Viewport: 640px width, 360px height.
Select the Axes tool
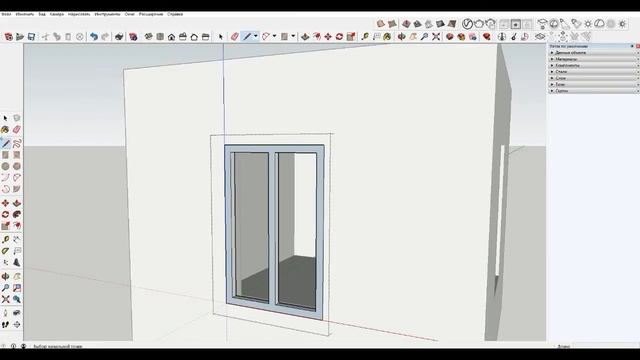point(5,262)
